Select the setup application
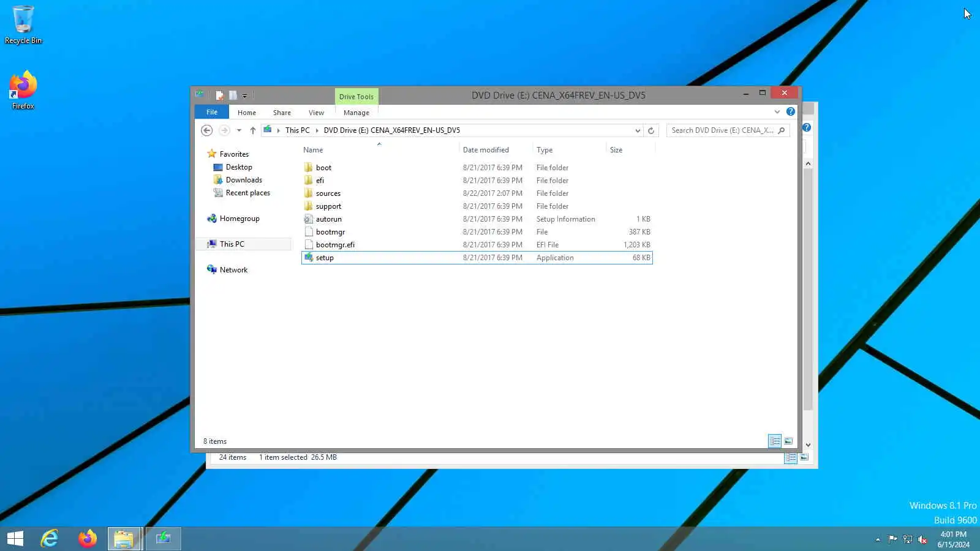 tap(477, 258)
